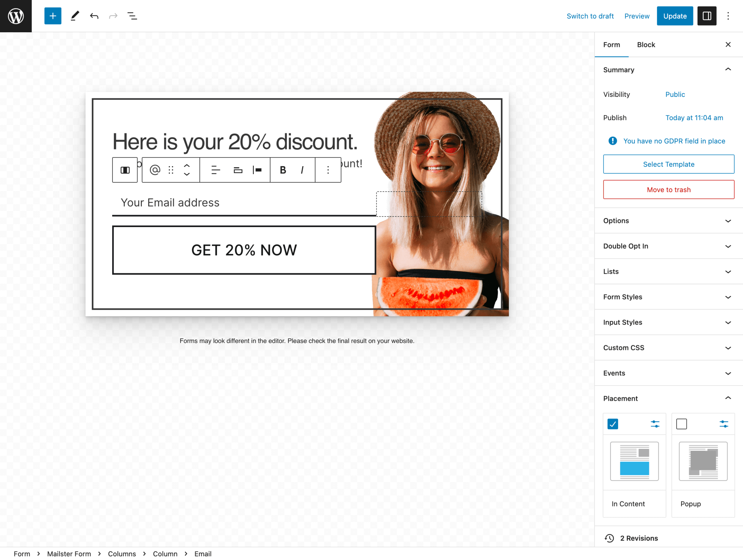The height and width of the screenshot is (560, 743).
Task: Apply italic formatting from the block toolbar
Action: pyautogui.click(x=302, y=170)
